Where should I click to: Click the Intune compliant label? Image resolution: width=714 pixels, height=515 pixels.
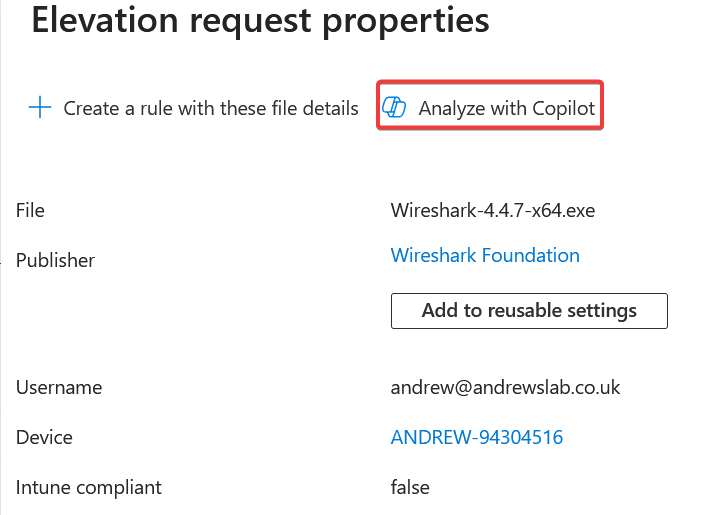[x=88, y=488]
